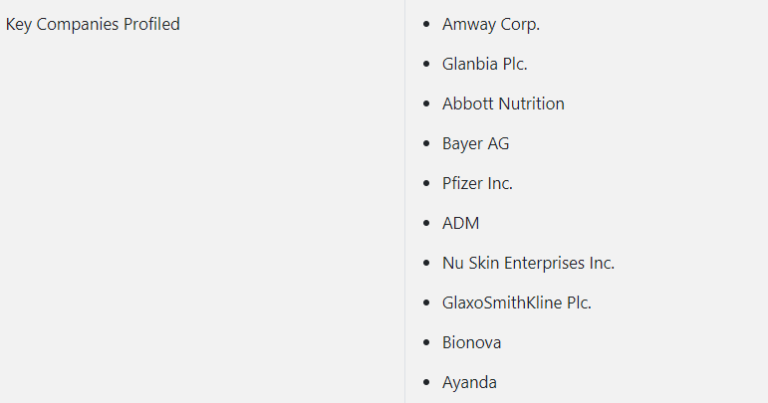Click Nu Skin Enterprises Inc. text

coord(528,263)
